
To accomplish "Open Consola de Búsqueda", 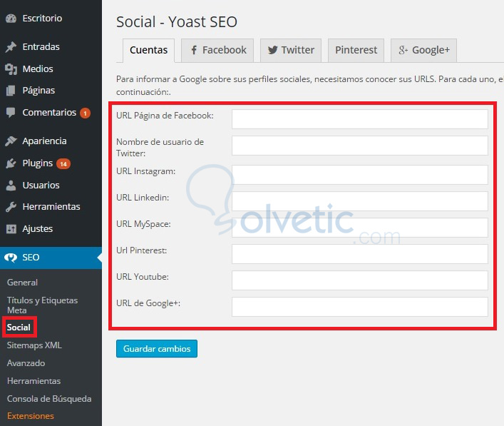I will (x=49, y=399).
